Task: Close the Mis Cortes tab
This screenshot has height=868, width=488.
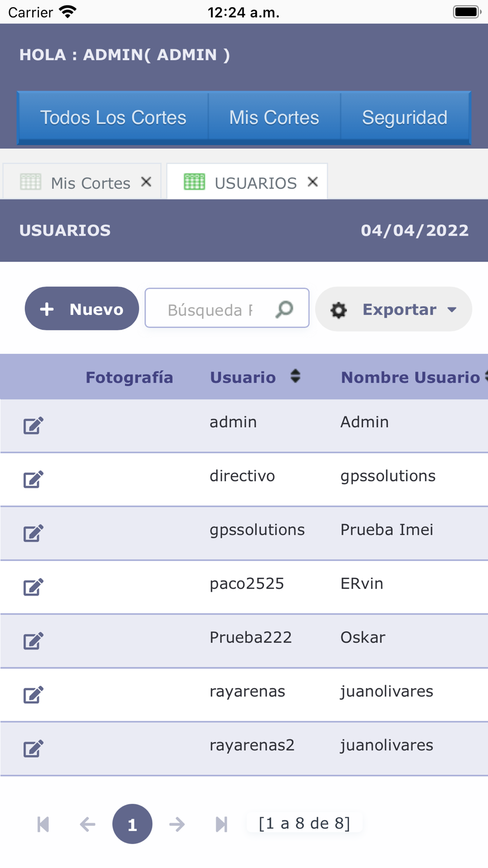Action: click(x=146, y=182)
